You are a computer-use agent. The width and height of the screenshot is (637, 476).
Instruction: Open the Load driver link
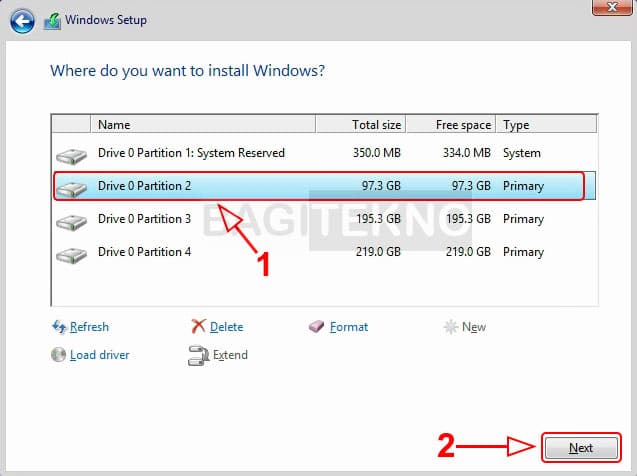[100, 355]
